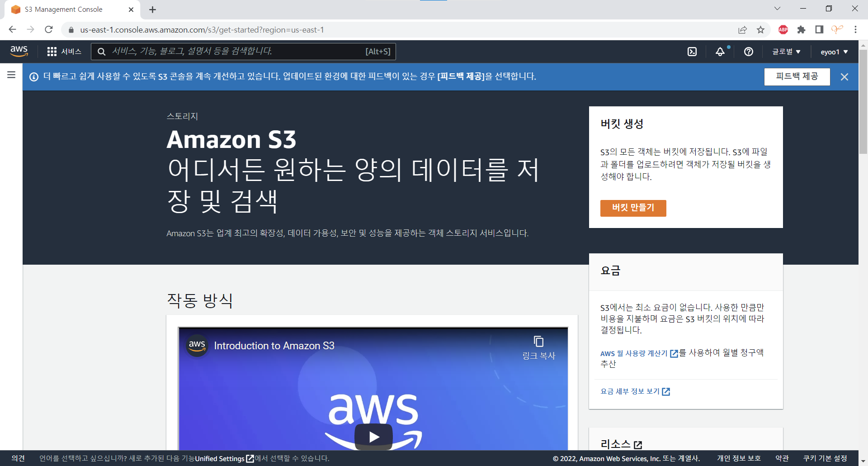Click the AWS logo home icon

(x=19, y=51)
